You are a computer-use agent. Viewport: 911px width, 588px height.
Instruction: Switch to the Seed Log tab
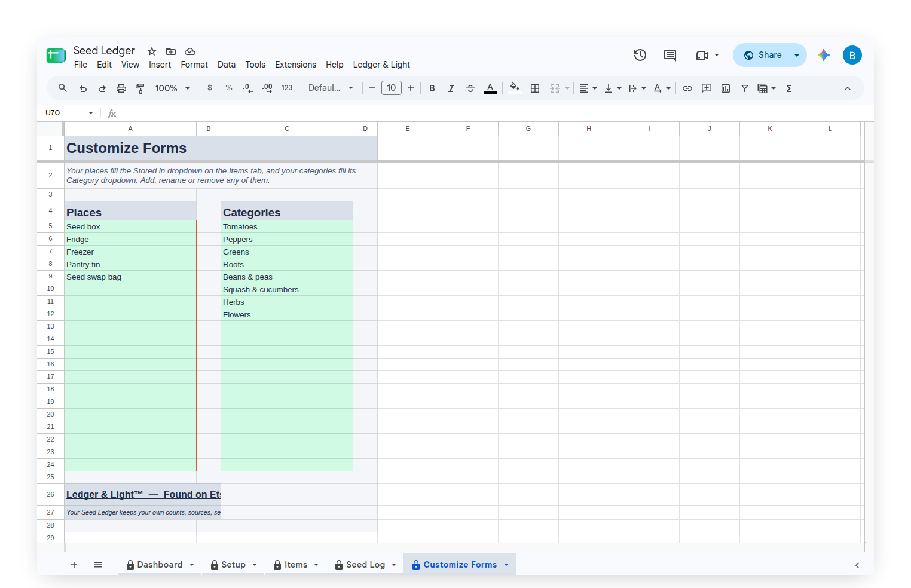point(365,565)
